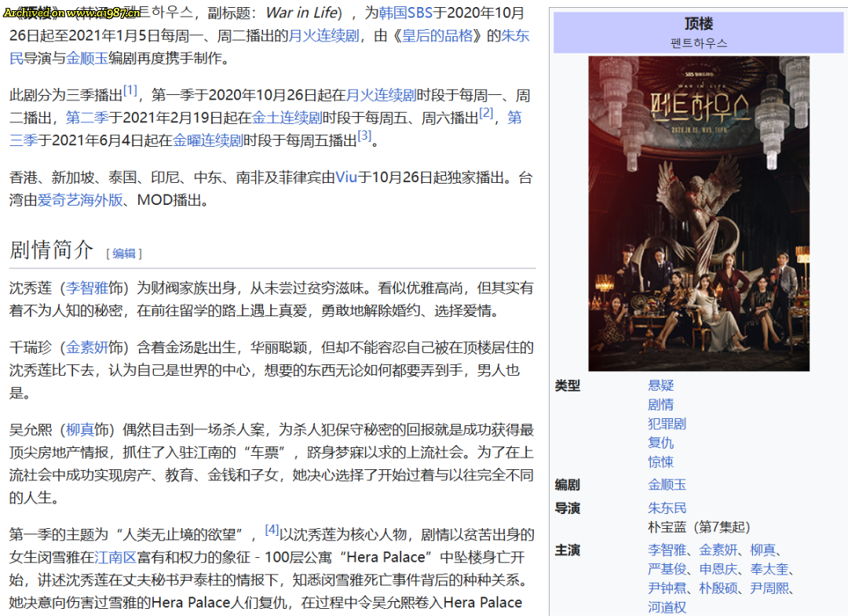Open the 皇后的品格 link
The height and width of the screenshot is (616, 848).
click(x=437, y=35)
